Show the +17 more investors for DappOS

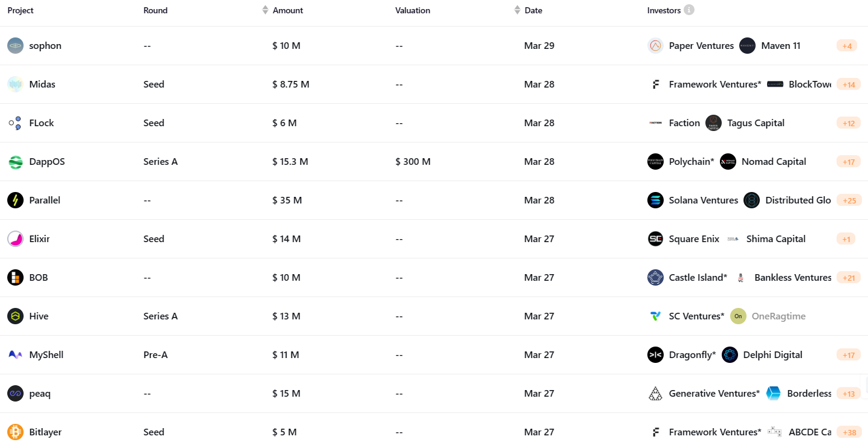point(849,162)
